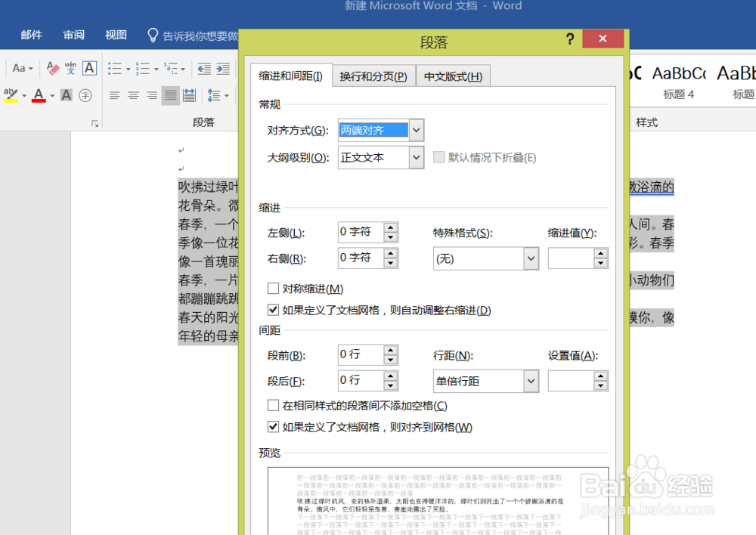756x535 pixels.
Task: Check 在相同样式的段落间不添加空格(C)
Action: click(274, 405)
